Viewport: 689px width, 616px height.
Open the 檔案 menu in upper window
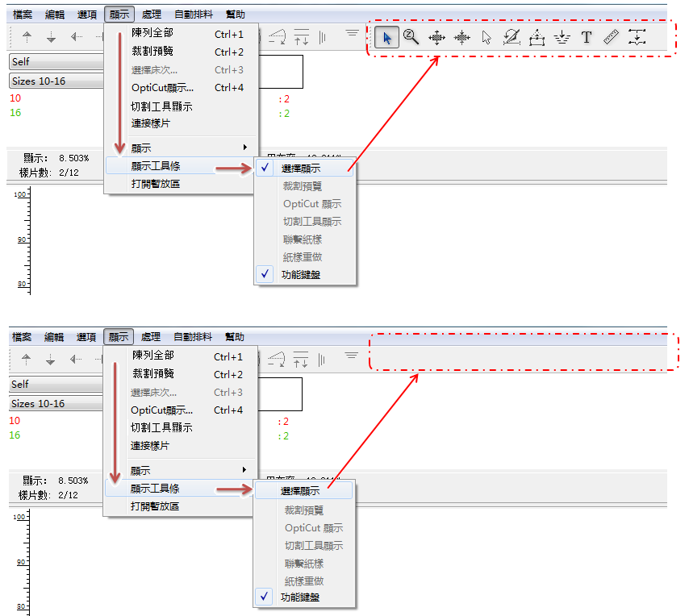[23, 15]
